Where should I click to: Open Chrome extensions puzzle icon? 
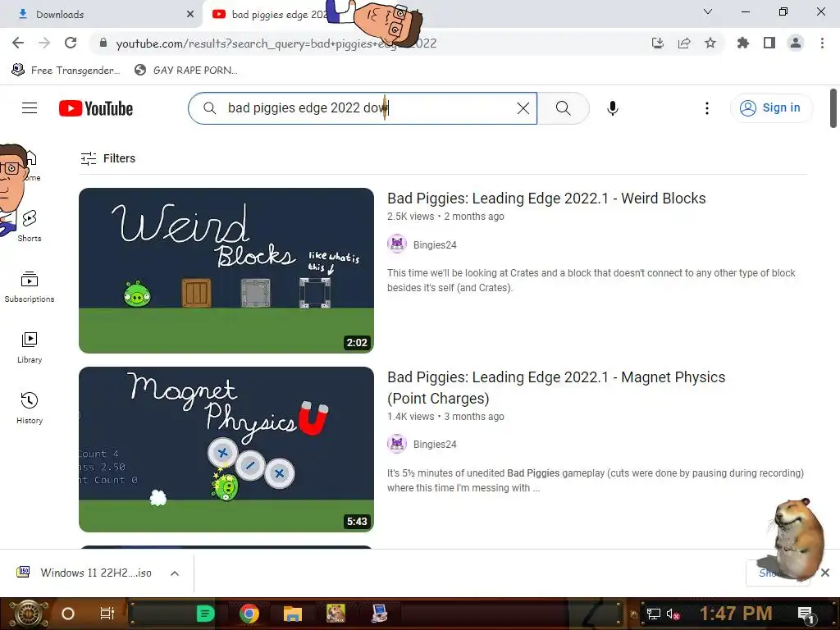pos(742,43)
